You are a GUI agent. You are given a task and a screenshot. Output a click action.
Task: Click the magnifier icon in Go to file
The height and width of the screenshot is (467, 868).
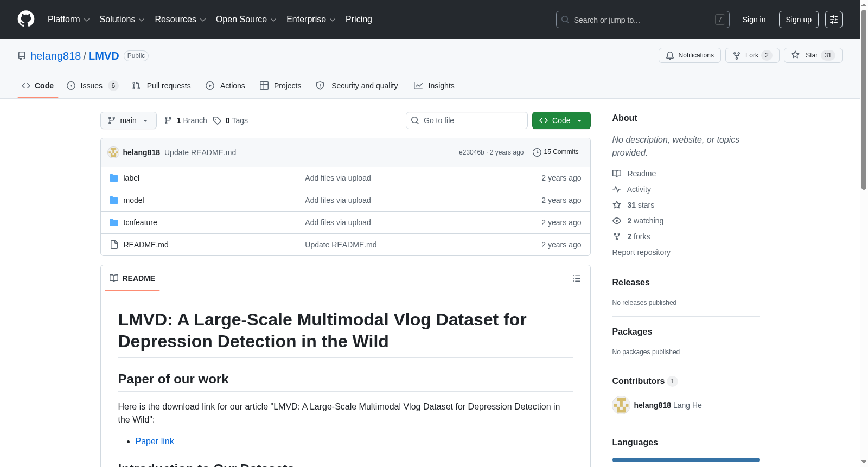tap(415, 120)
